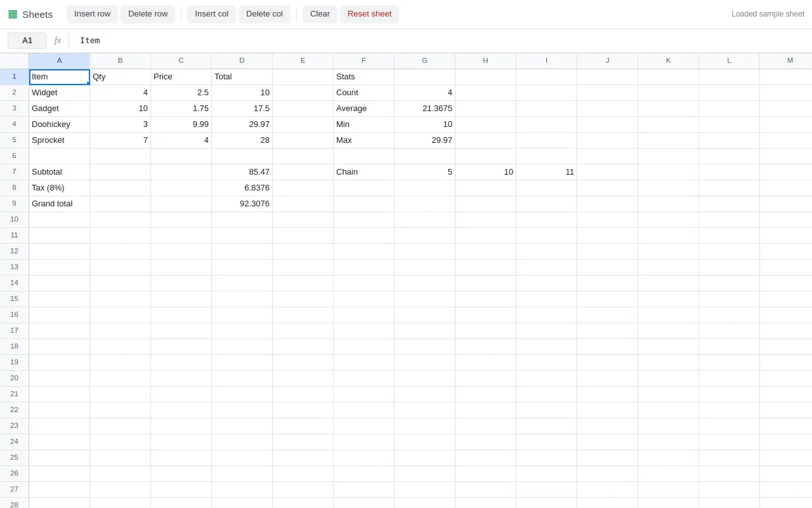The width and height of the screenshot is (812, 508).
Task: Select the Total header cell
Action: 242,77
